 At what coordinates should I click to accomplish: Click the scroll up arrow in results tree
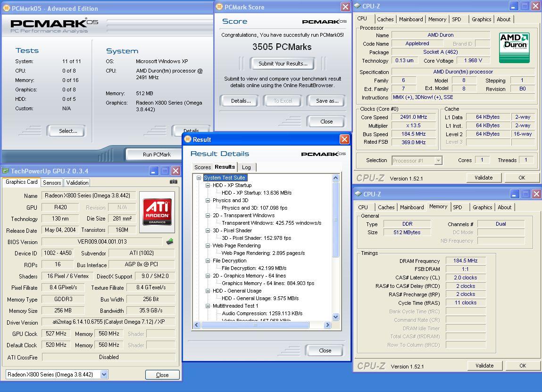335,178
